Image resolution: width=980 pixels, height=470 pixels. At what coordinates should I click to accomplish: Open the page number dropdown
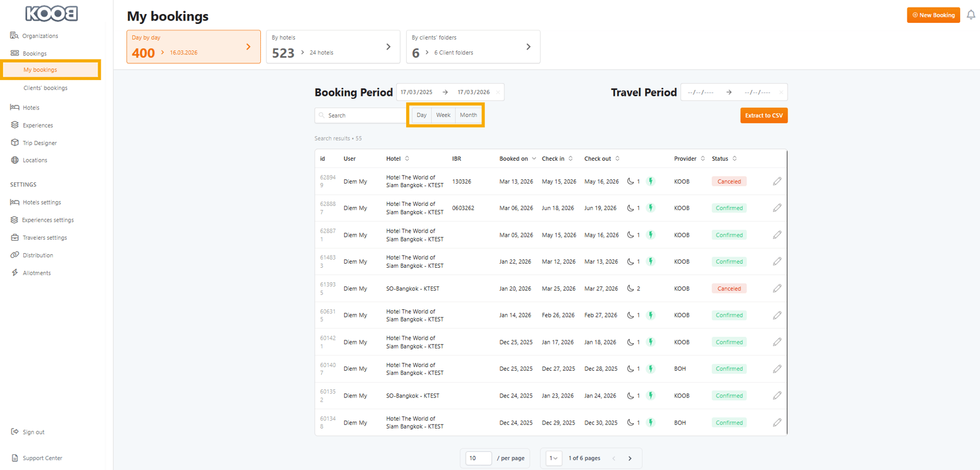[x=553, y=458]
